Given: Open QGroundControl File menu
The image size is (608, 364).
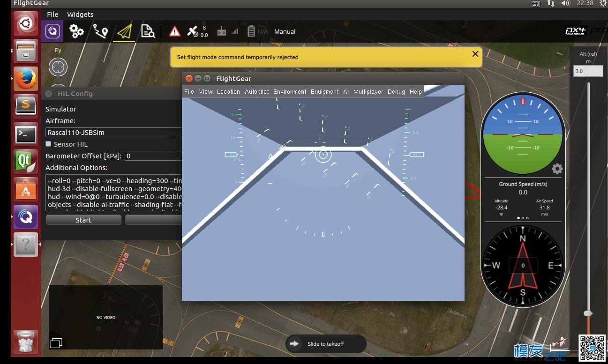Looking at the screenshot, I should click(53, 15).
